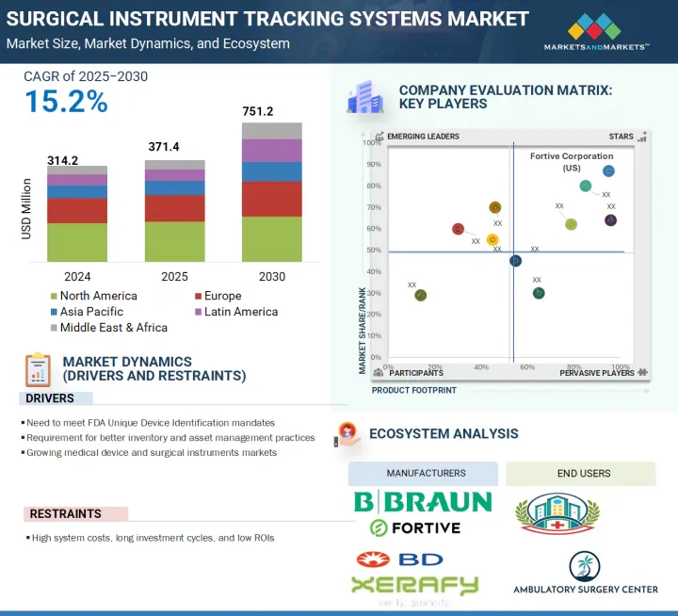The image size is (678, 616).
Task: Click the Fortive Corporation data point
Action: point(608,171)
